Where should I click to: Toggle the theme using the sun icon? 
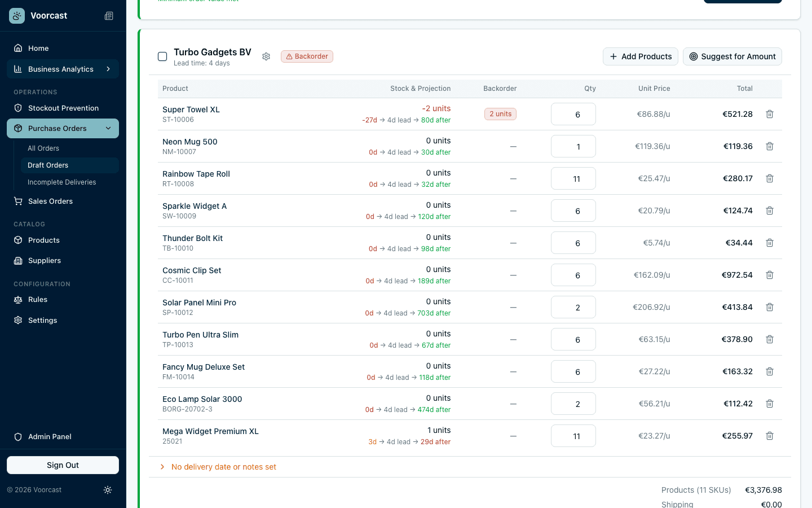(108, 490)
